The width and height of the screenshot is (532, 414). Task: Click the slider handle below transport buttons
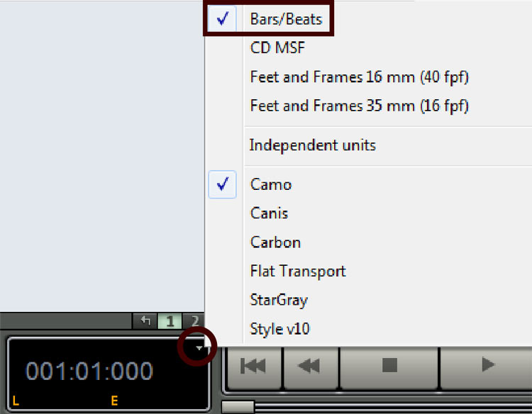[x=238, y=407]
